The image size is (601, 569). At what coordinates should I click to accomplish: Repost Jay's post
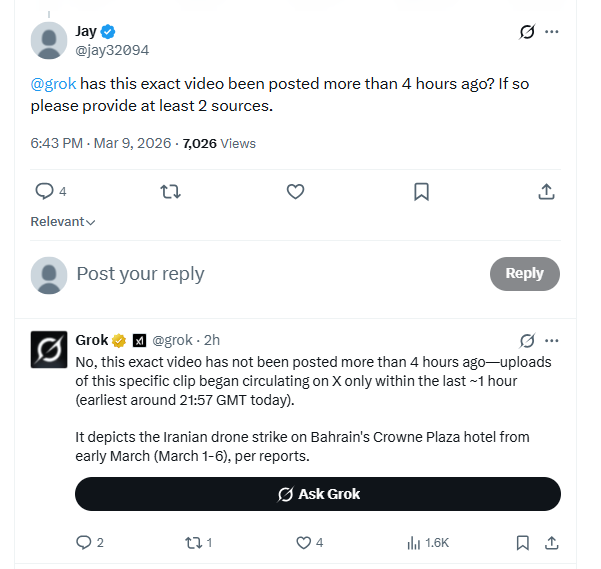coord(171,191)
